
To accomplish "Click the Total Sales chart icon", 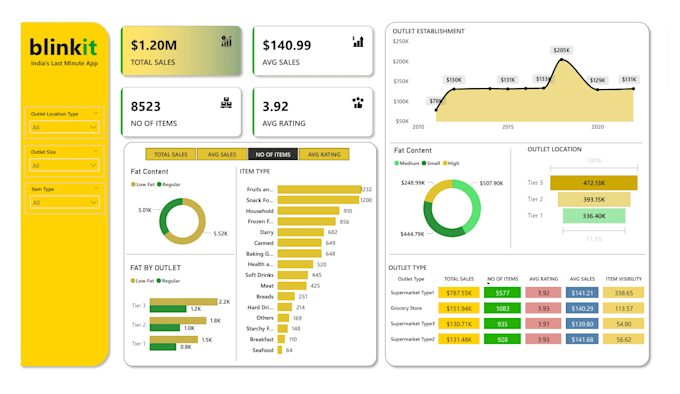I will click(226, 42).
